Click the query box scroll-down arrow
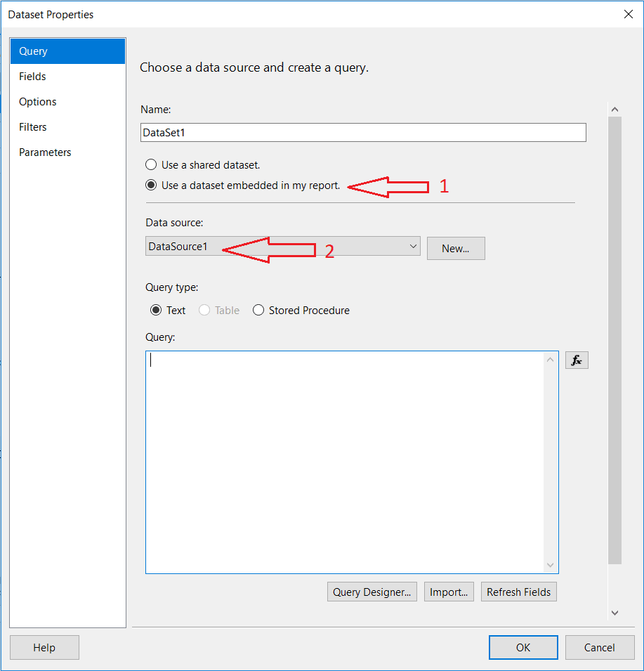The width and height of the screenshot is (644, 671). [x=551, y=566]
